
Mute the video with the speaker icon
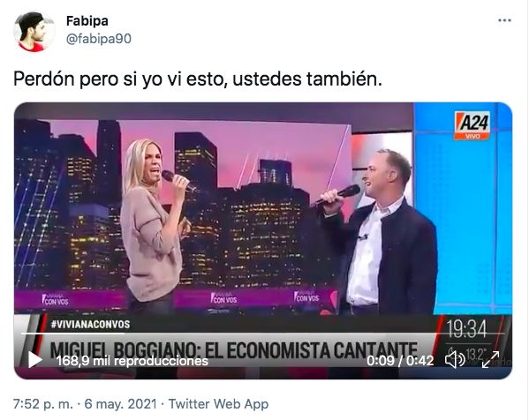455,359
